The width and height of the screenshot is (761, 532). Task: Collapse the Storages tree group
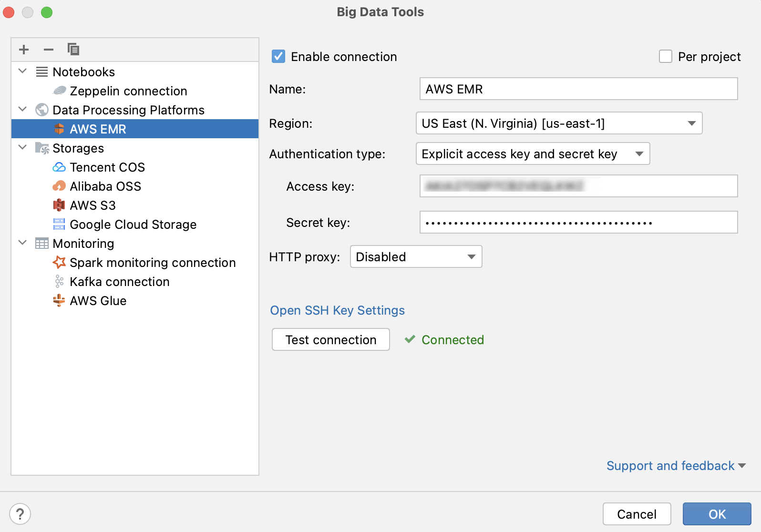click(x=22, y=147)
